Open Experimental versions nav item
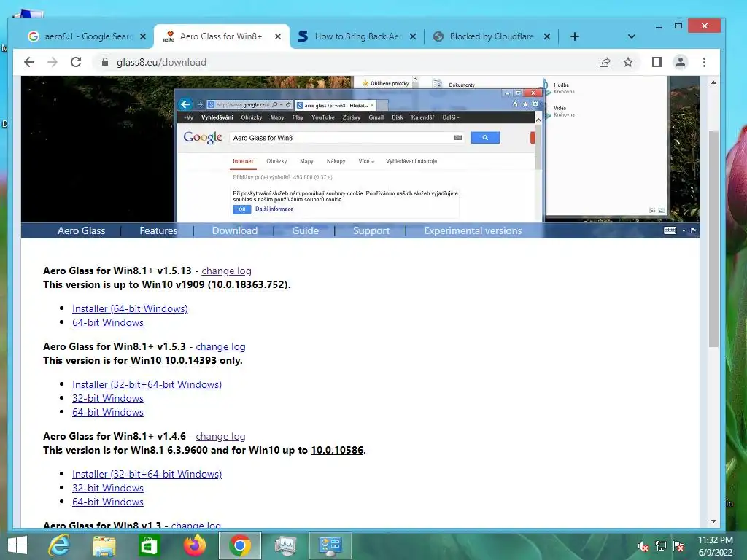This screenshot has height=560, width=747. [x=473, y=231]
